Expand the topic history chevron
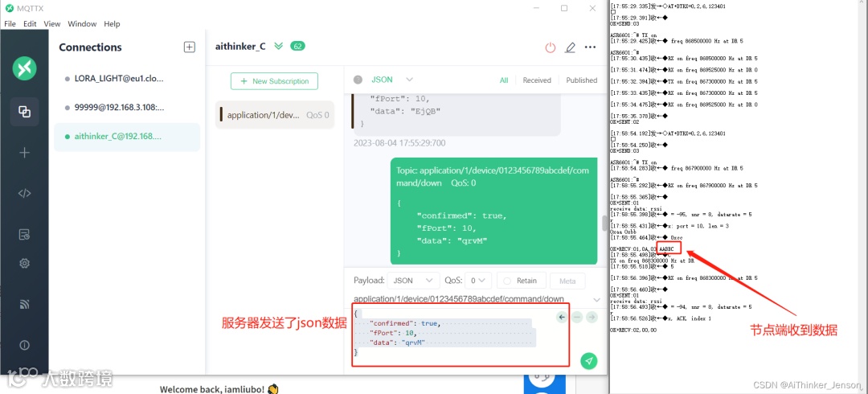The width and height of the screenshot is (868, 394). coord(596,299)
